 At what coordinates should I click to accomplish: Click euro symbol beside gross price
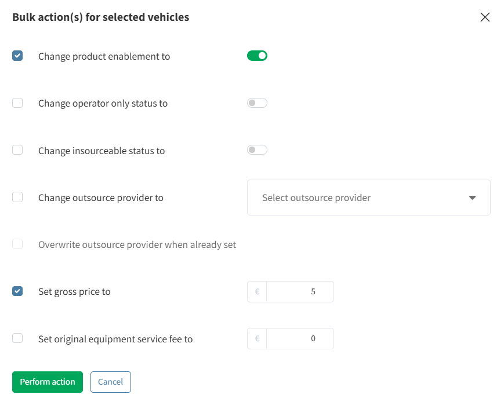(x=257, y=291)
